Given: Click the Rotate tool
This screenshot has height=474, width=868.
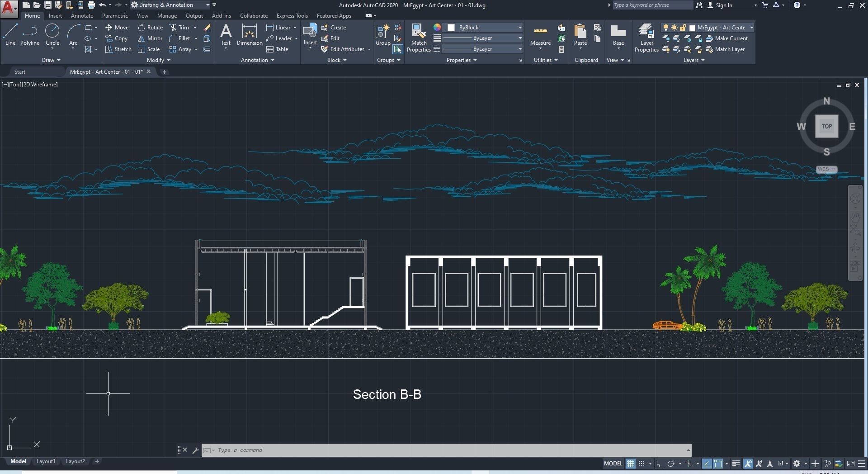Looking at the screenshot, I should (x=151, y=28).
